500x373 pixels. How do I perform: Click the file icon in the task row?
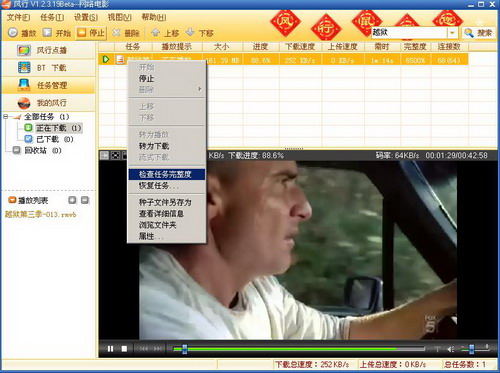120,59
